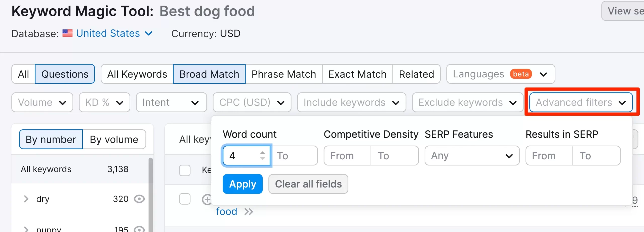Select the Related tab
This screenshot has width=644, height=232.
(x=416, y=74)
